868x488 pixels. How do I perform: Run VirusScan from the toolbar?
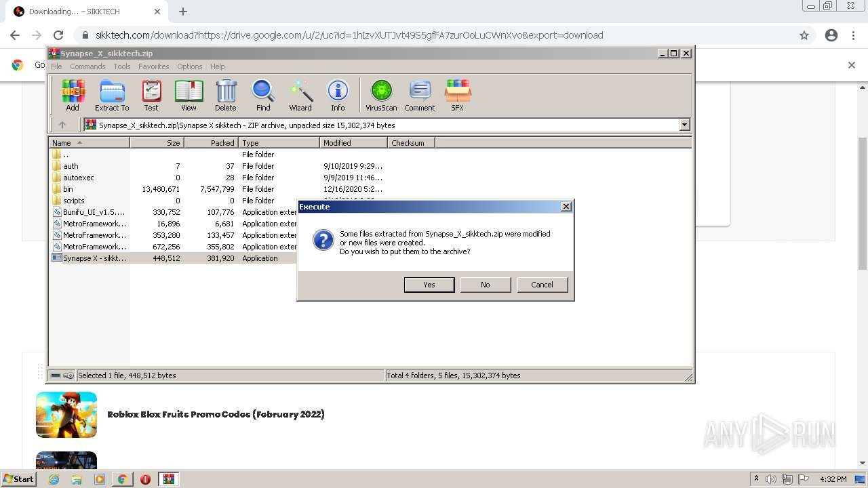381,95
